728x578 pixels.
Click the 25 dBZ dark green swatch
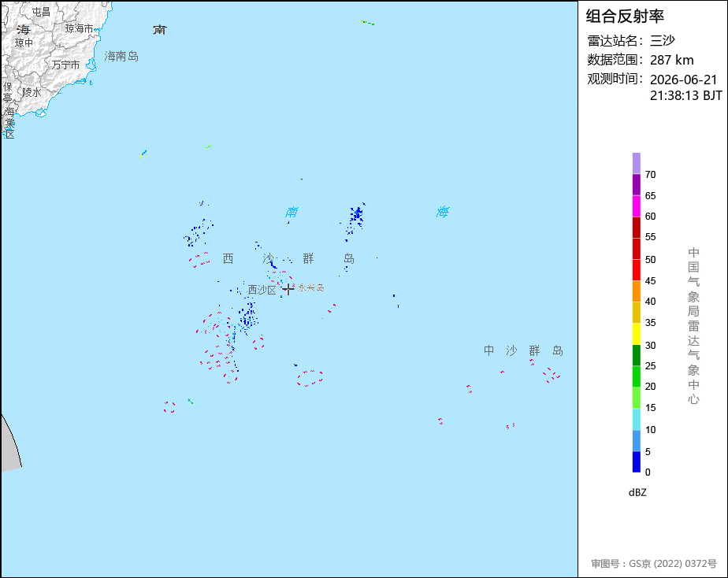[637, 355]
